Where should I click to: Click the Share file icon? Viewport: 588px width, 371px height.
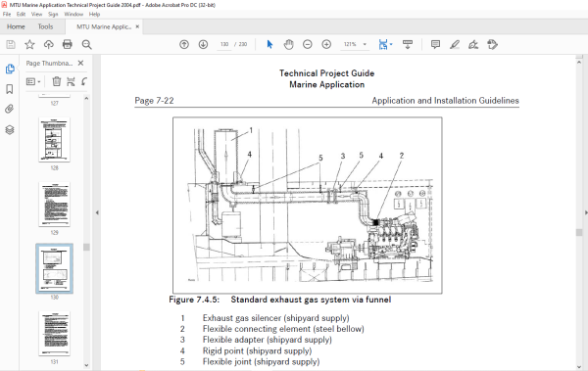[x=492, y=44]
